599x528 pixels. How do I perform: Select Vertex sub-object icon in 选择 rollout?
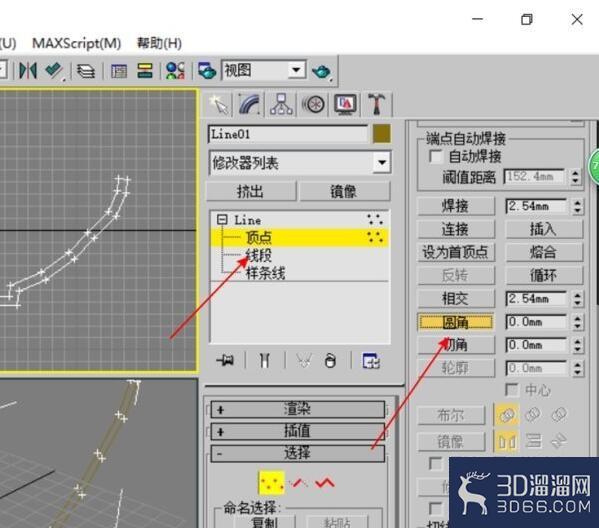pyautogui.click(x=272, y=483)
